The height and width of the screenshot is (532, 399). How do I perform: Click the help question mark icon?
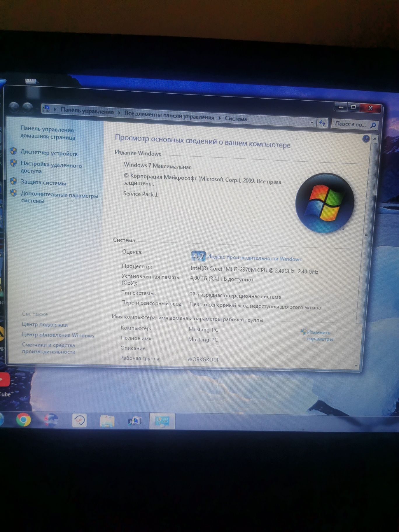click(365, 139)
